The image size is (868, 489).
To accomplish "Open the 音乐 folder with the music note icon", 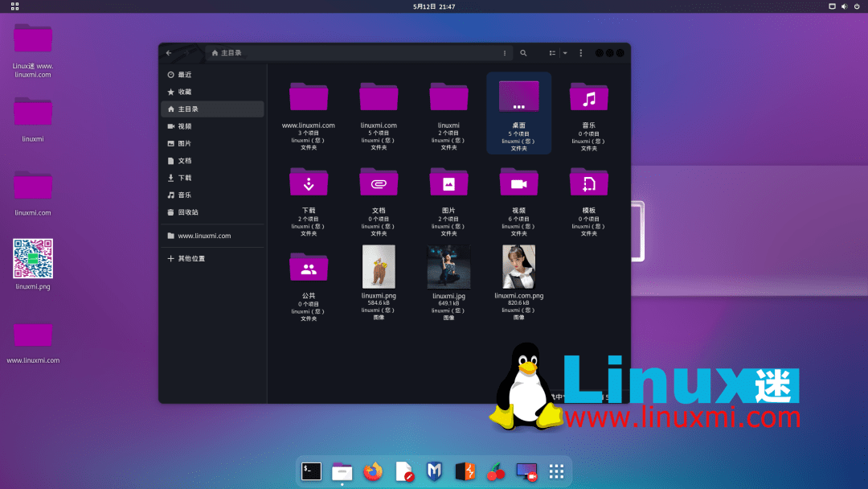I will point(589,97).
